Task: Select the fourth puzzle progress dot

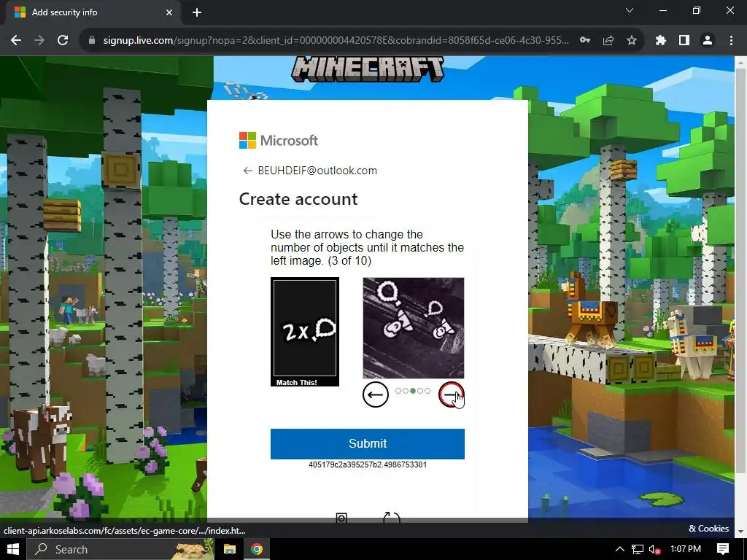Action: (420, 391)
